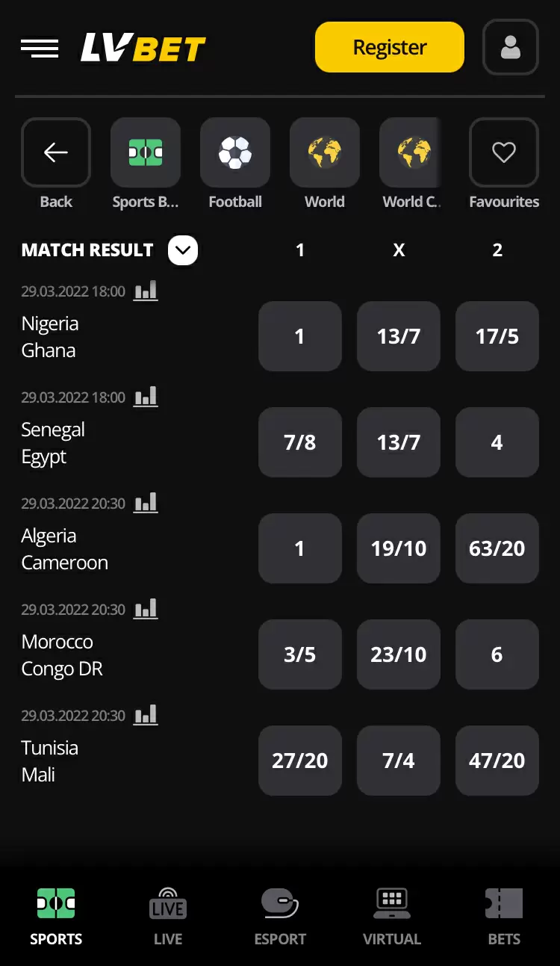The image size is (560, 966).
Task: Go to Virtual sports tab
Action: click(x=392, y=916)
